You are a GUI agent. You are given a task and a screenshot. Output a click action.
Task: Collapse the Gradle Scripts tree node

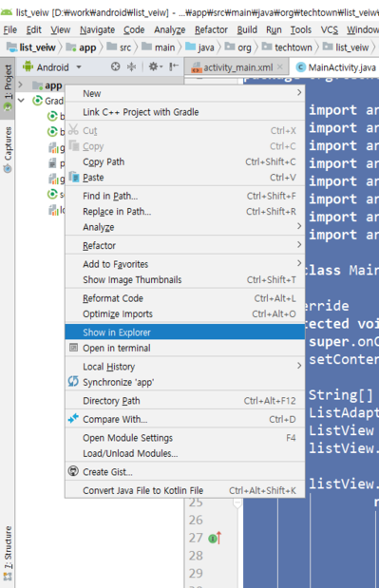point(21,101)
